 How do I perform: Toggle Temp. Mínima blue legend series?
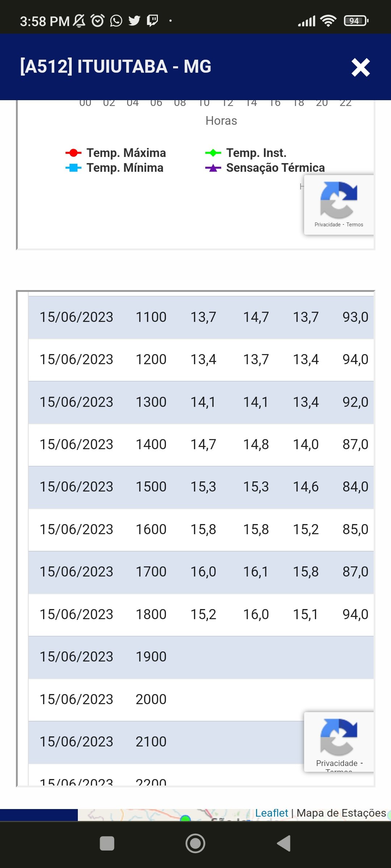pyautogui.click(x=114, y=168)
